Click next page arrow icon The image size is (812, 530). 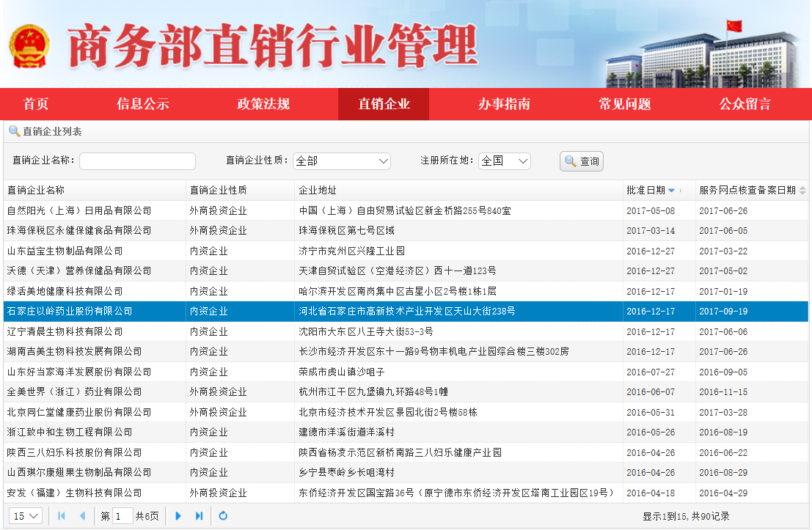click(178, 516)
